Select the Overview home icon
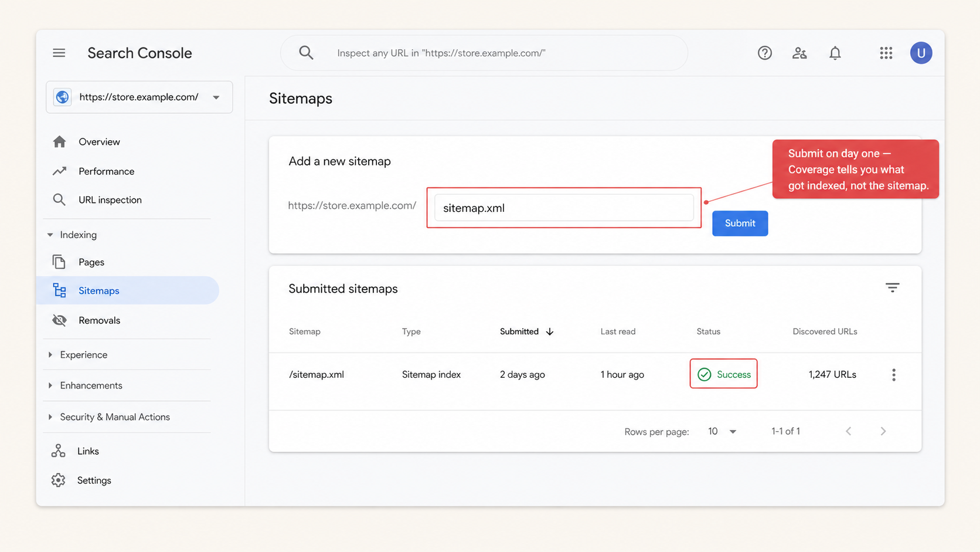Screen dimensions: 980x552 [x=59, y=141]
